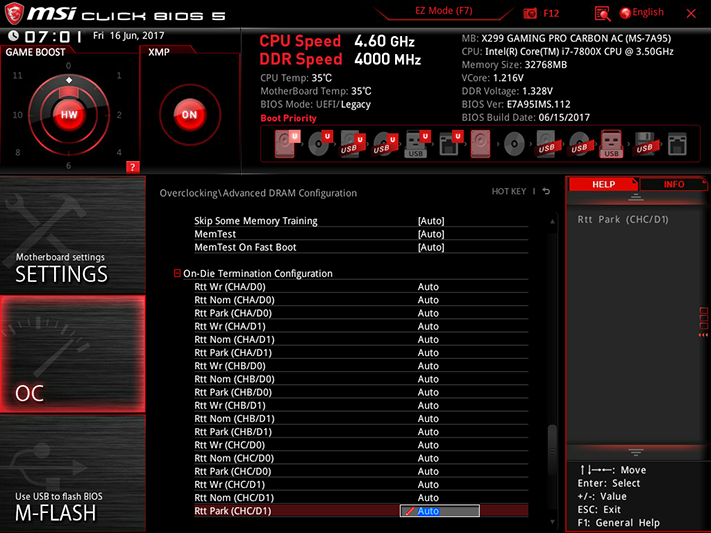Screen dimensions: 711x533
Task: Take a screenshot with the F12 camera icon
Action: (x=530, y=13)
